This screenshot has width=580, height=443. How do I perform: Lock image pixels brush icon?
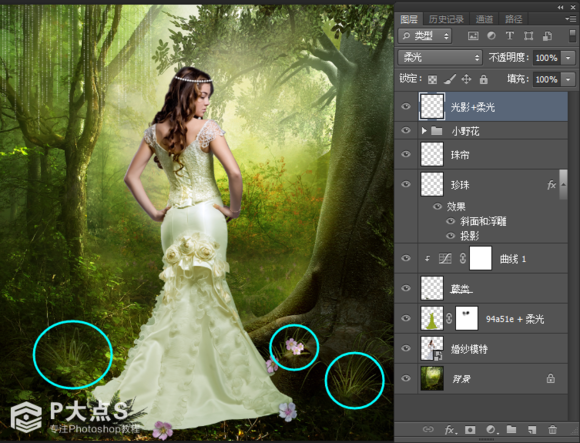449,79
